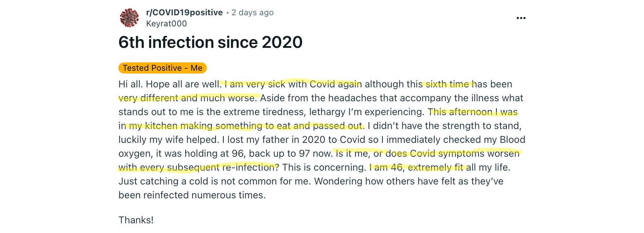
Task: Select the 'Tested Positive - Me' flair
Action: [162, 68]
